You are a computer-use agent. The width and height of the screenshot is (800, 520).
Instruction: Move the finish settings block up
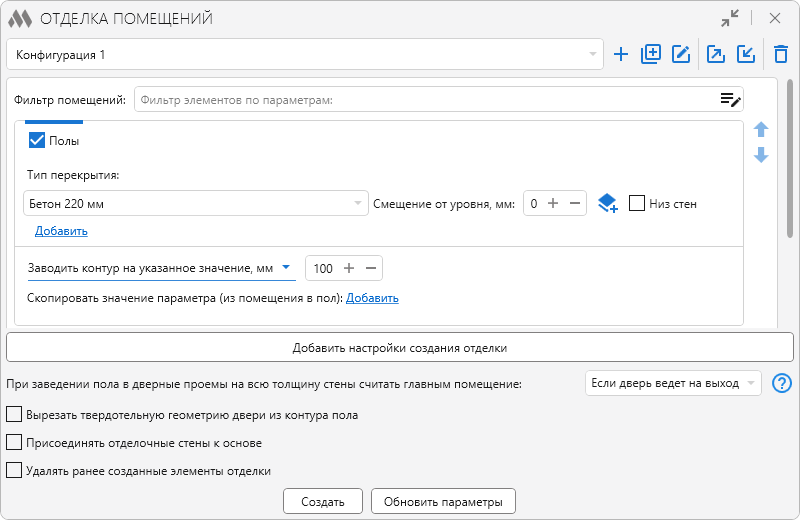[x=761, y=130]
